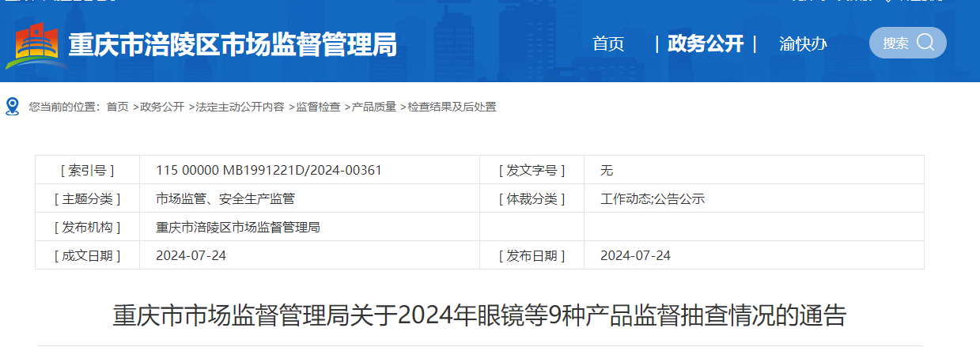Click the Fuling market supervision bureau logo
The image size is (980, 362).
pos(36,46)
